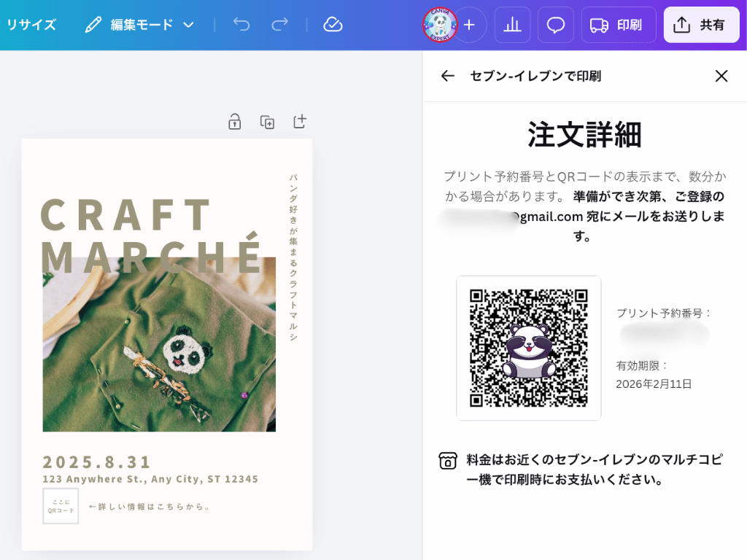The height and width of the screenshot is (560, 747).
Task: Click the 印刷 button with truck icon
Action: tap(618, 24)
